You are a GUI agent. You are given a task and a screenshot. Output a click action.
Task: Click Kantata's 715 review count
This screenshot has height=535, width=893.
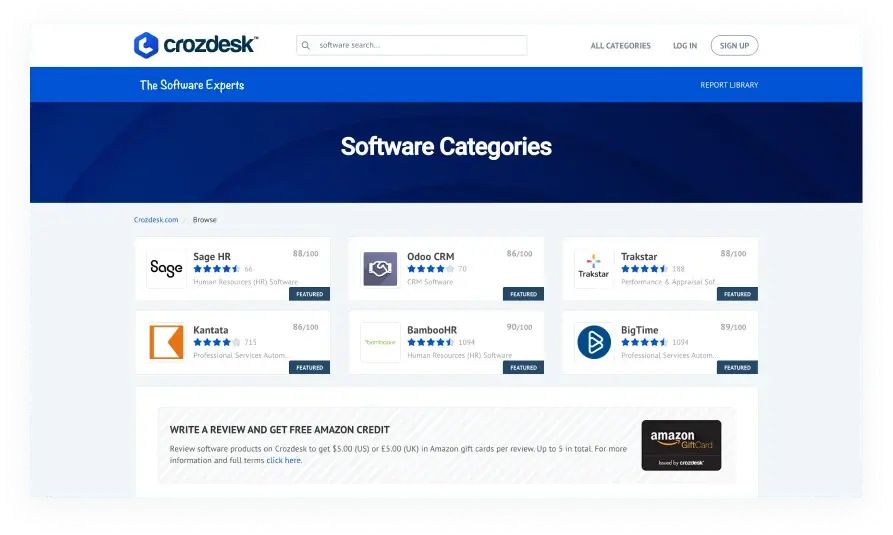251,342
